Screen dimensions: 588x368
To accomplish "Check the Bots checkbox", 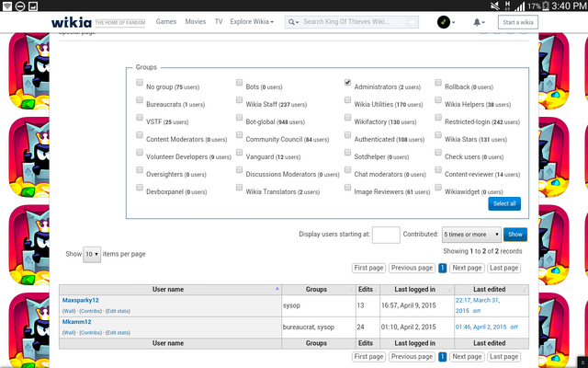I will [239, 82].
